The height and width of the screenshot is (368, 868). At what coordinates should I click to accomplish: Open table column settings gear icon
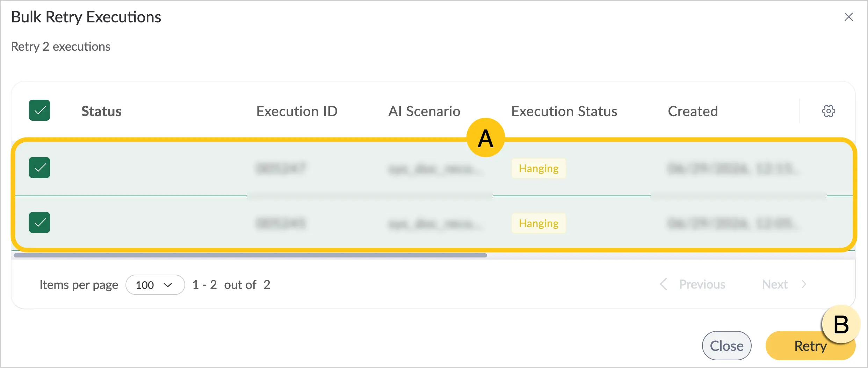[x=828, y=111]
